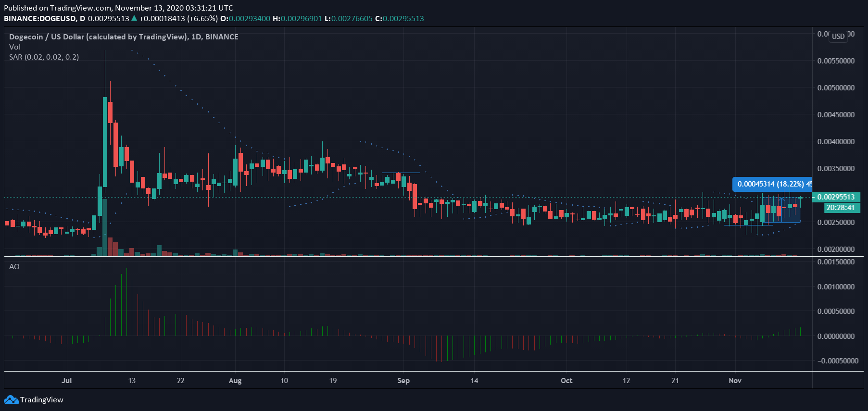Click the Sep label on time axis
This screenshot has height=411, width=868.
coord(403,380)
